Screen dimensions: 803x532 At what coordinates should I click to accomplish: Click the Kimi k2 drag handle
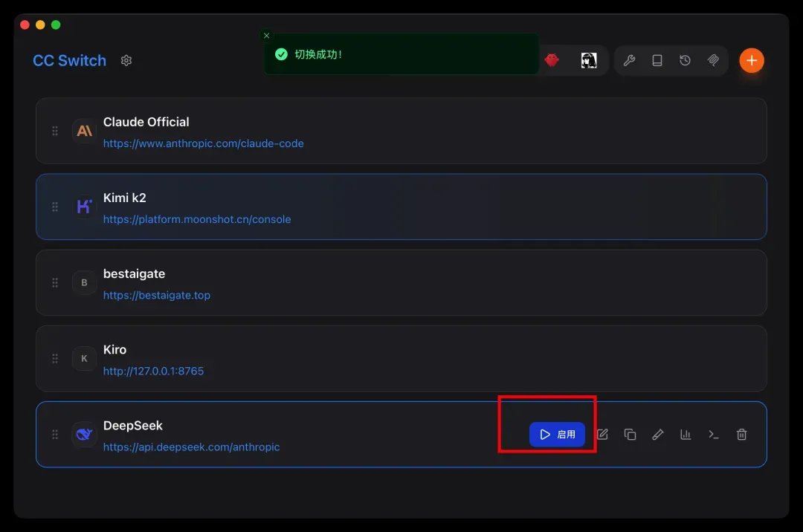point(55,207)
